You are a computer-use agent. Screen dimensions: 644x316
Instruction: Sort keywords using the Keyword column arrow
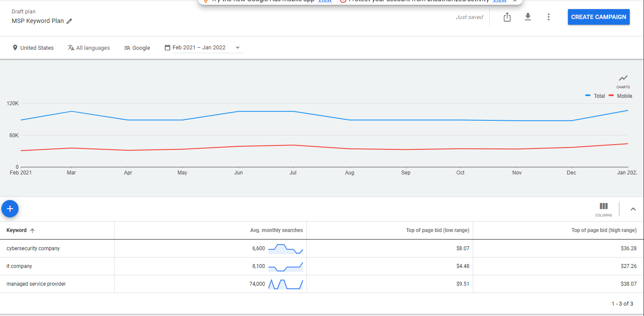click(x=32, y=230)
